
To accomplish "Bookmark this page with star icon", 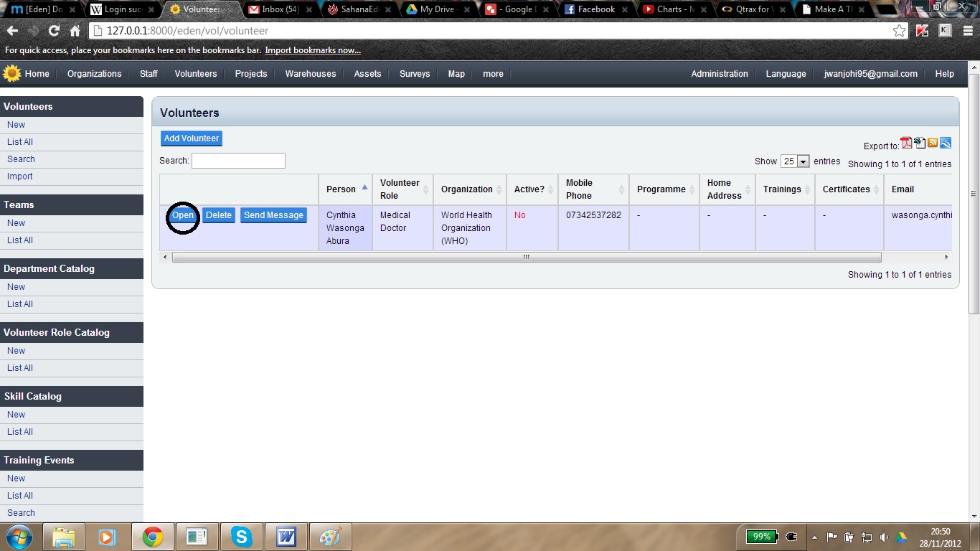I will 899,31.
